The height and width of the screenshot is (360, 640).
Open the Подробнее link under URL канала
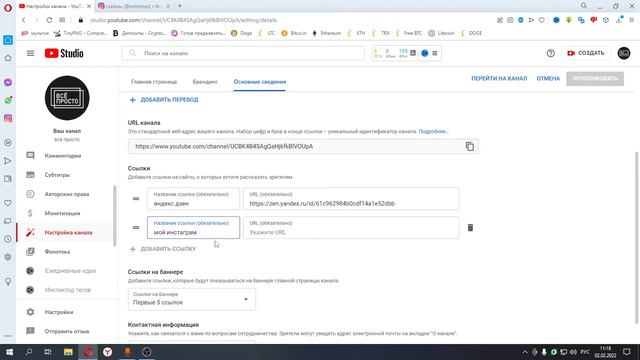(x=433, y=131)
